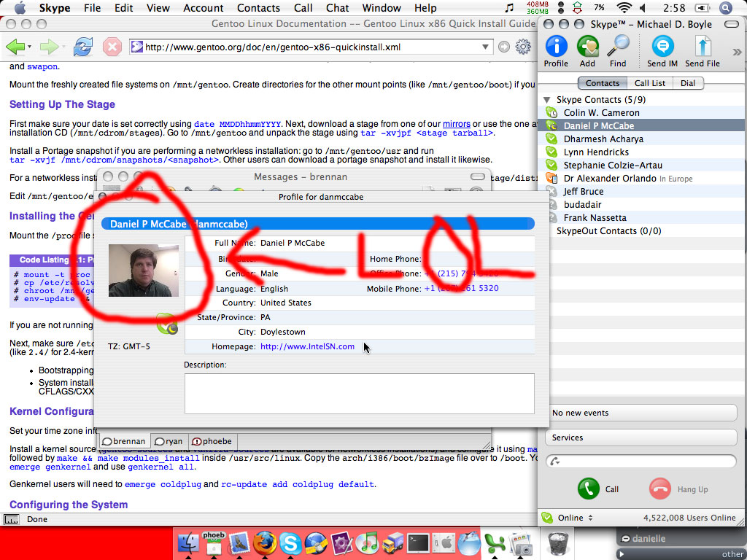
Task: Switch to Dial tab in Skype
Action: point(687,83)
